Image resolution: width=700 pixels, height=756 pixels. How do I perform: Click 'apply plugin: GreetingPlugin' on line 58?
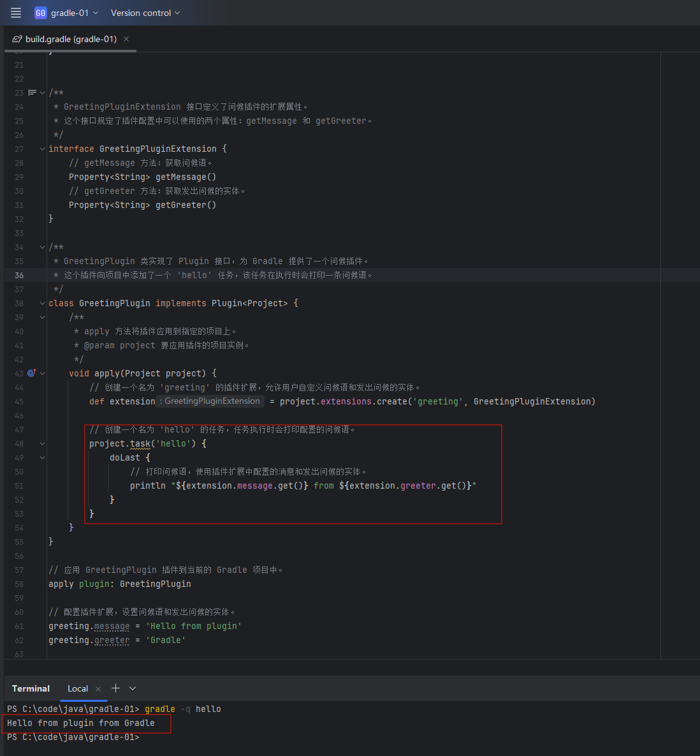[120, 584]
